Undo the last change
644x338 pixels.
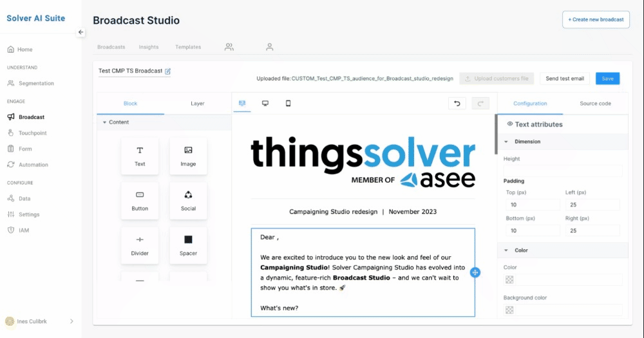[457, 104]
